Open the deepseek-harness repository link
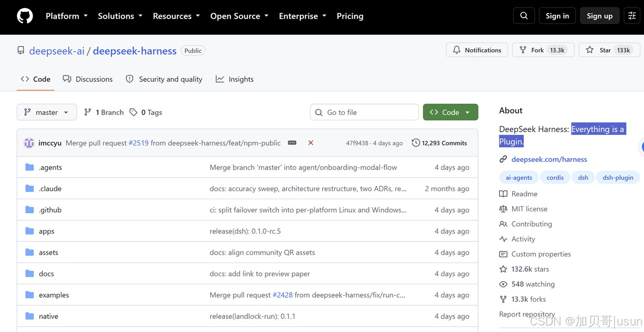 pos(135,51)
